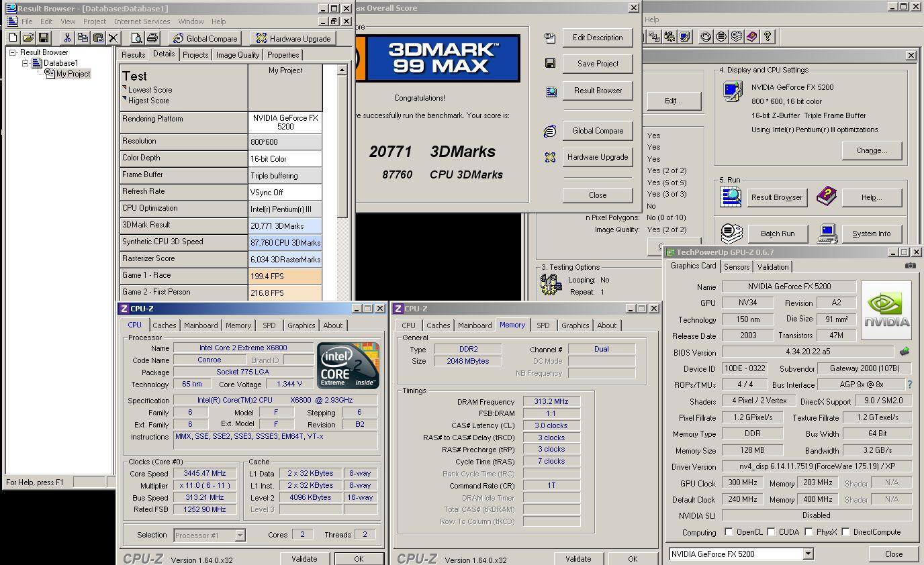Click the Core Speed 3445.47 MHz value in CPU-Z
Viewport: 924px width, 565px height.
point(205,473)
